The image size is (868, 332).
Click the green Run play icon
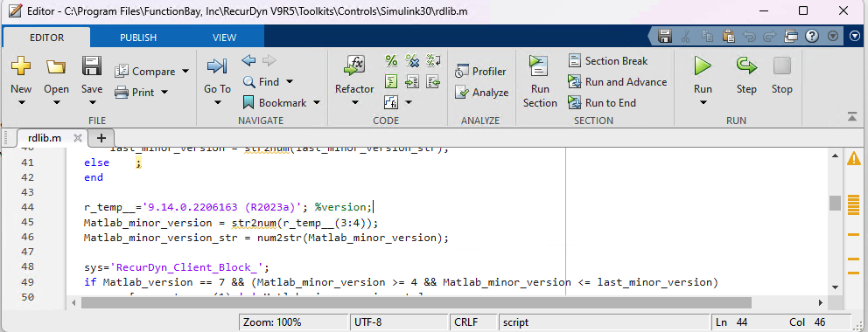pyautogui.click(x=703, y=66)
